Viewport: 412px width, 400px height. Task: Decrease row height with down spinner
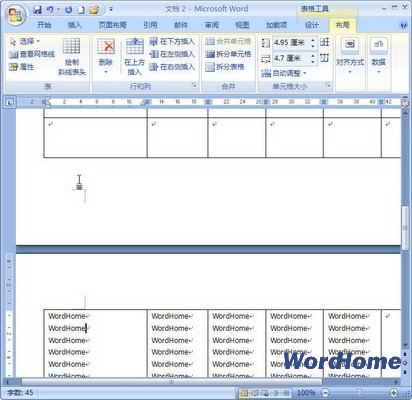point(313,45)
